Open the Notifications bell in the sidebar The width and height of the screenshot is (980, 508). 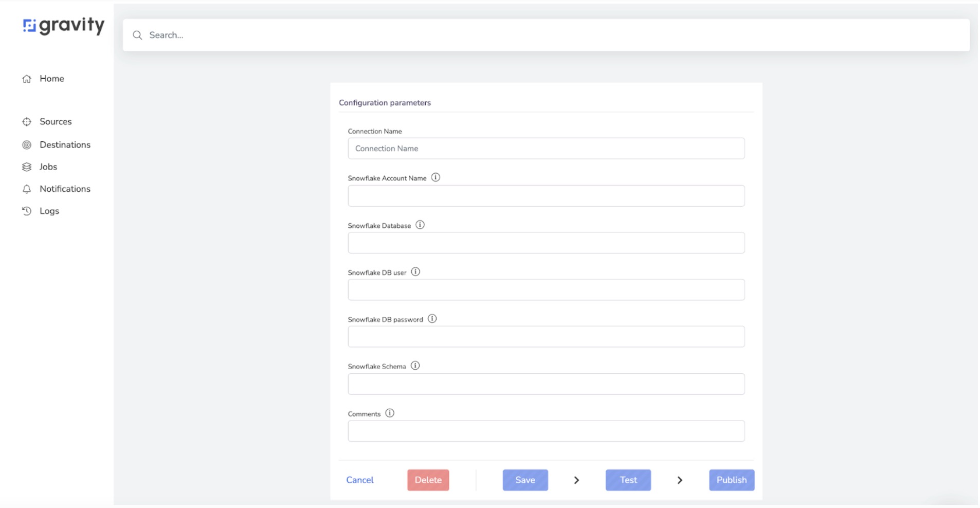27,189
